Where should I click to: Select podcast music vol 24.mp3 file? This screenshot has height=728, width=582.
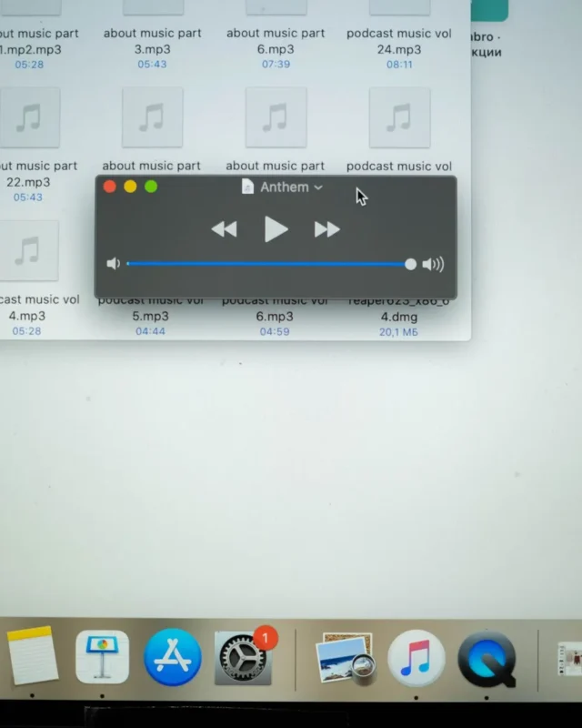pos(399,41)
